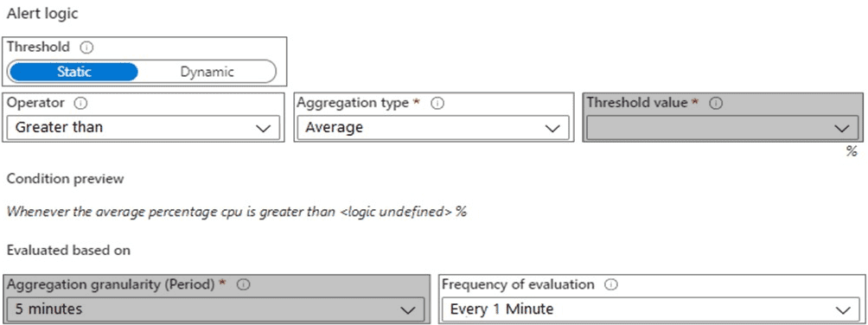868x325 pixels.
Task: Click the Frequency of evaluation label text
Action: point(518,284)
